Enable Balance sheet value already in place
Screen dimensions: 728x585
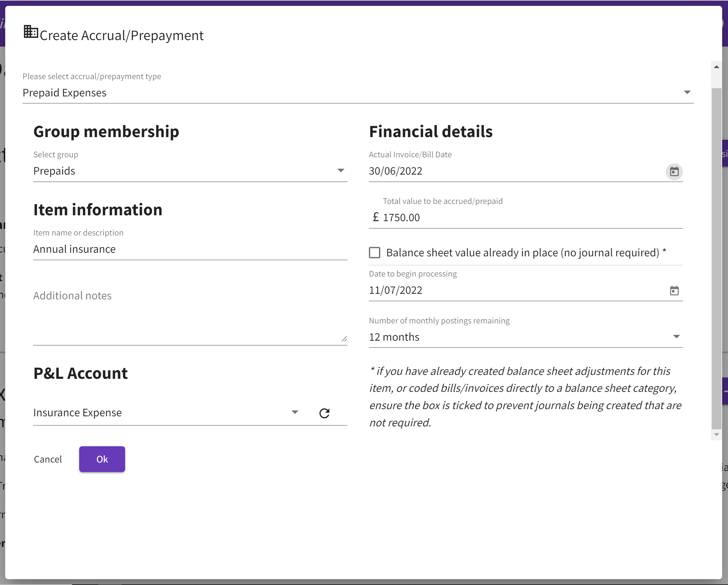tap(374, 252)
